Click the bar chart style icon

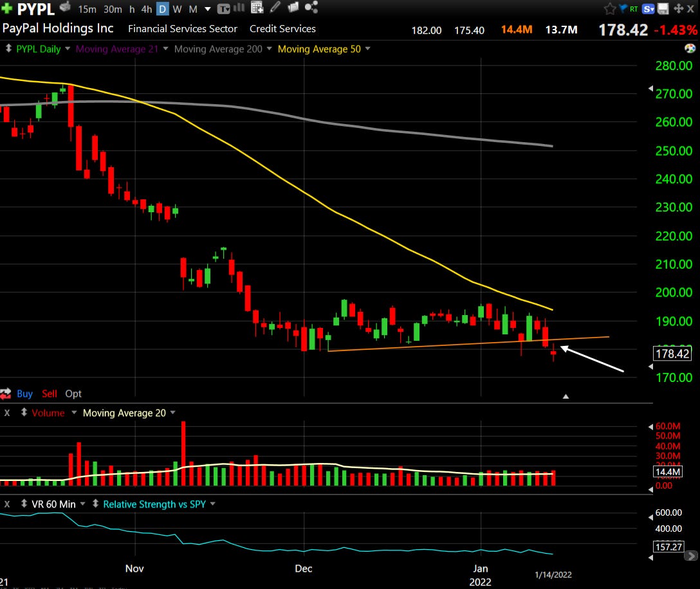pyautogui.click(x=239, y=8)
